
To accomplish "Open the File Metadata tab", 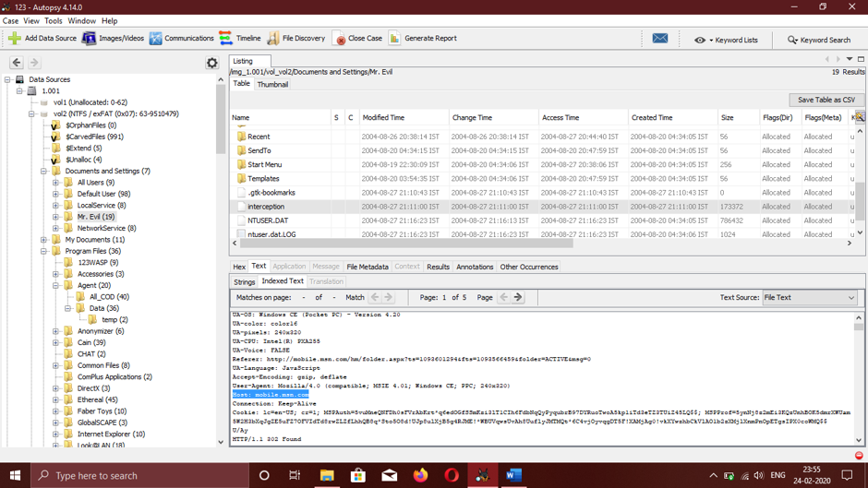I will (x=367, y=267).
